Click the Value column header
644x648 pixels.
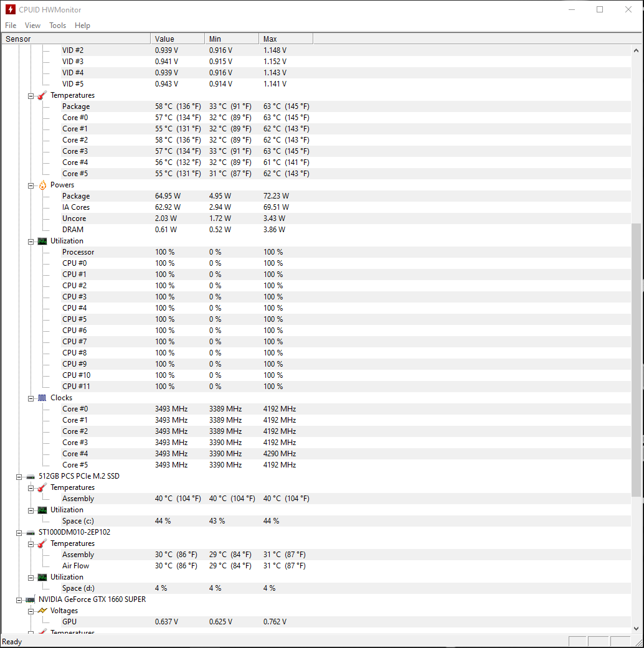(178, 39)
